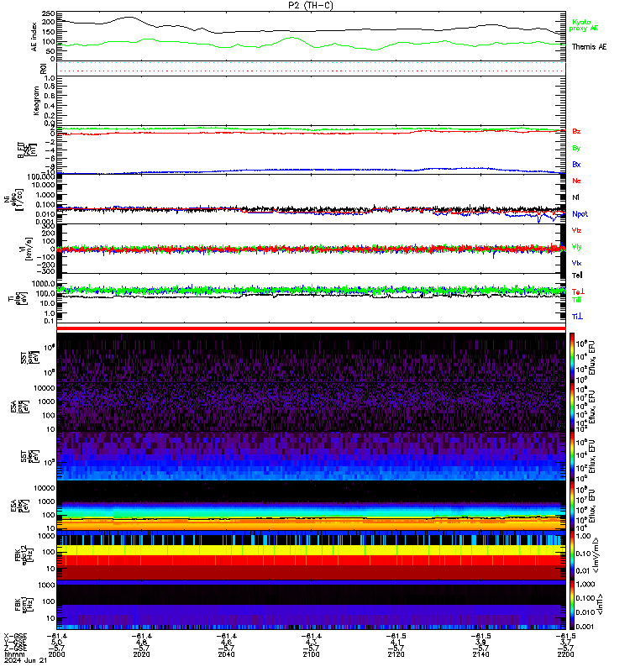Click the B_FGT magnetic field axis label
Viewport: 630px width, 672px height.
pos(26,150)
